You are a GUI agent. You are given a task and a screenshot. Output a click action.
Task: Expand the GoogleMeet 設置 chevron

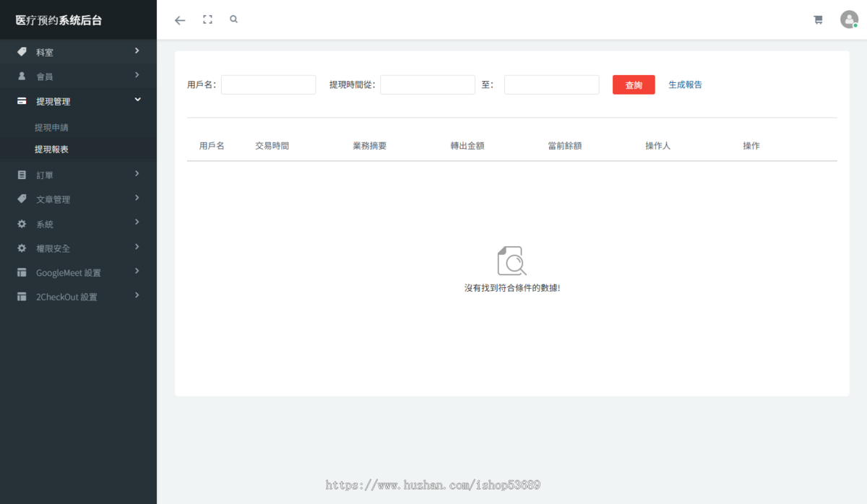pyautogui.click(x=137, y=271)
